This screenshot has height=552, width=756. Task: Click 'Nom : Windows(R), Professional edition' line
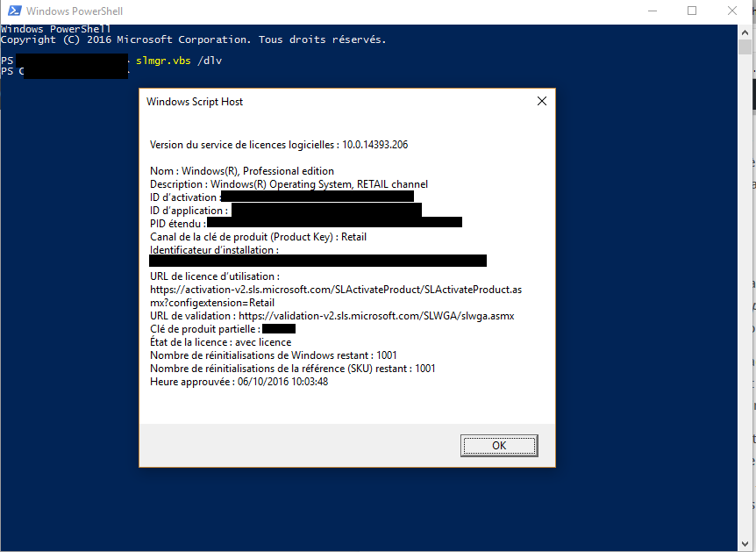click(x=242, y=171)
